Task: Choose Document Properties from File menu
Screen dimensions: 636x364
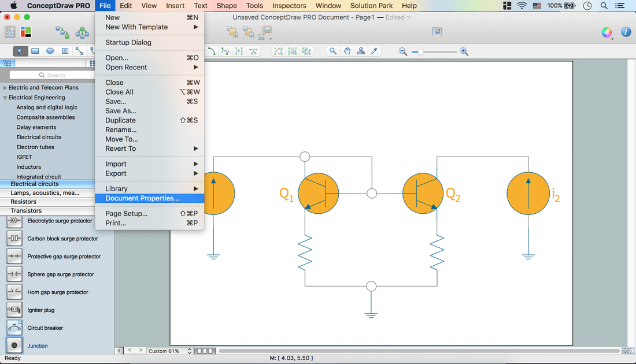Action: click(142, 198)
